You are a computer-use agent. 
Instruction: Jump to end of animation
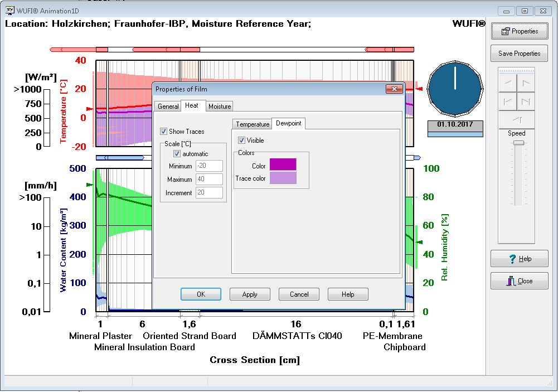(x=526, y=101)
